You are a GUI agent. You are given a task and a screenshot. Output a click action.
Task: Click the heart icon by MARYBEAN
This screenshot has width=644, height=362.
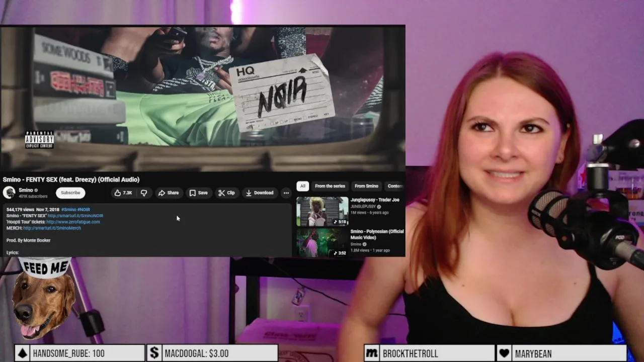[x=504, y=353]
